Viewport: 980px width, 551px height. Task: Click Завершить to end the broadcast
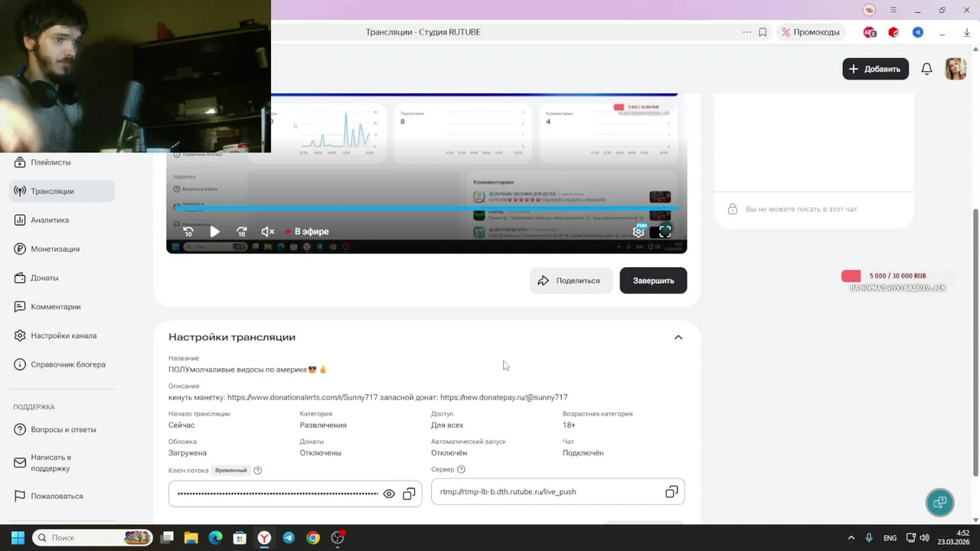click(x=653, y=281)
